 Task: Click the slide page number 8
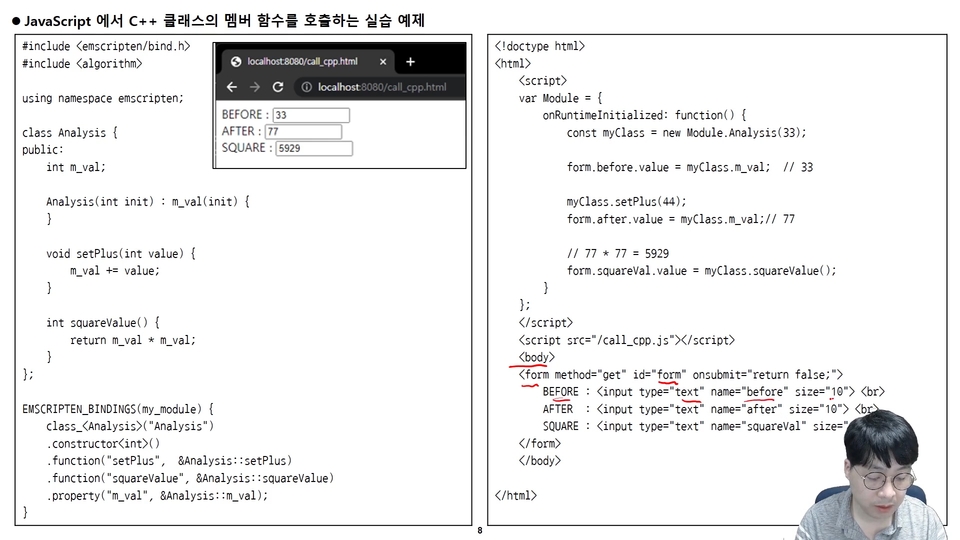(x=480, y=531)
